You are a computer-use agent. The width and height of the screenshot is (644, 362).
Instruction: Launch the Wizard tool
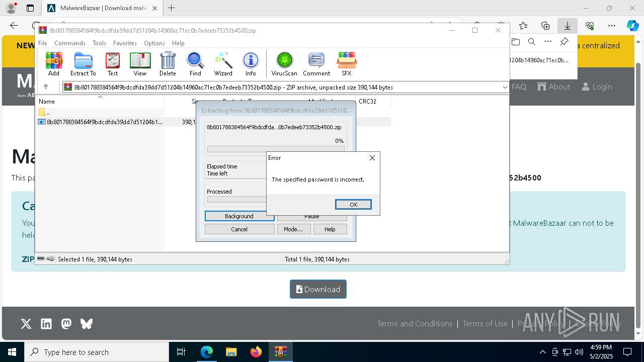tap(223, 64)
